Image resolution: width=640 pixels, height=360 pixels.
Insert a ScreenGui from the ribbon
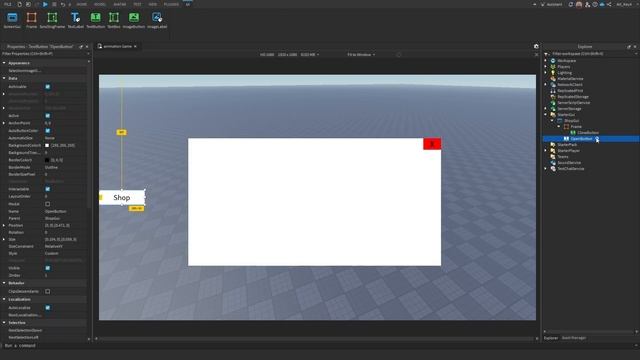click(12, 20)
